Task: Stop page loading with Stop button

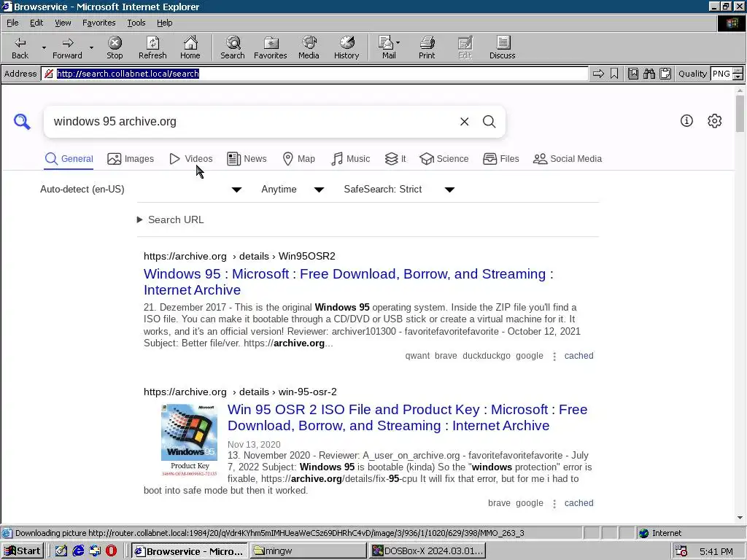Action: 115,47
